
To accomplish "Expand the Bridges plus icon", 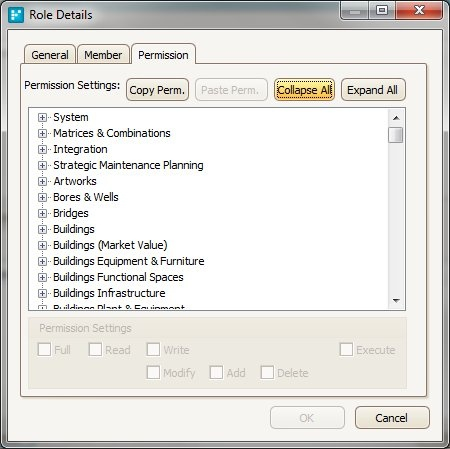I will pos(42,213).
